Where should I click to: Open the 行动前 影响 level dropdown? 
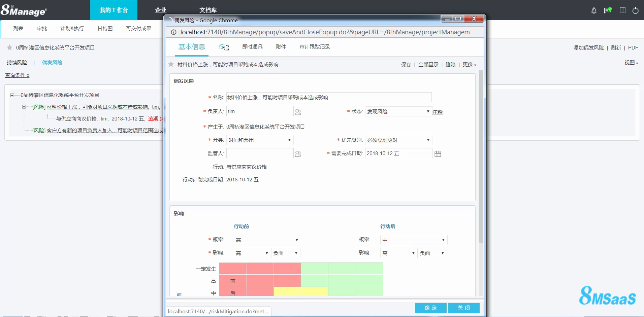252,253
